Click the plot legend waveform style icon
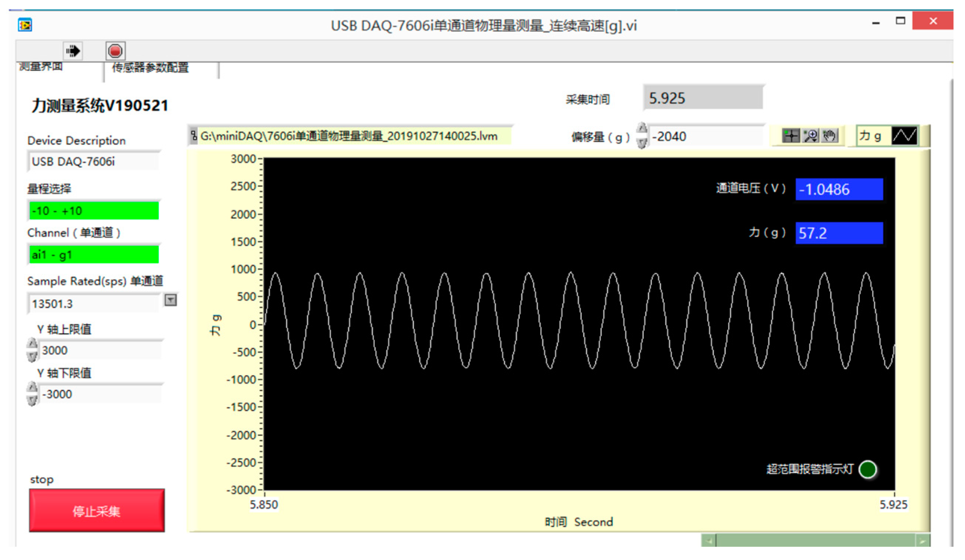 click(904, 136)
